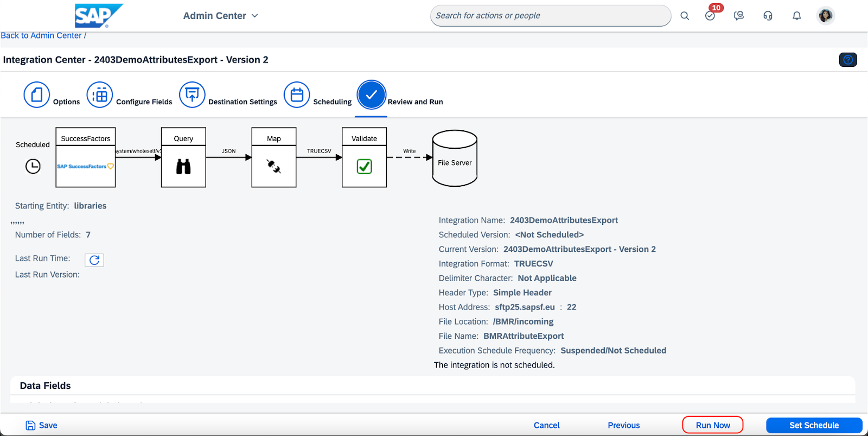Click the <Not Scheduled> version value
Image resolution: width=868 pixels, height=436 pixels.
pyautogui.click(x=550, y=235)
